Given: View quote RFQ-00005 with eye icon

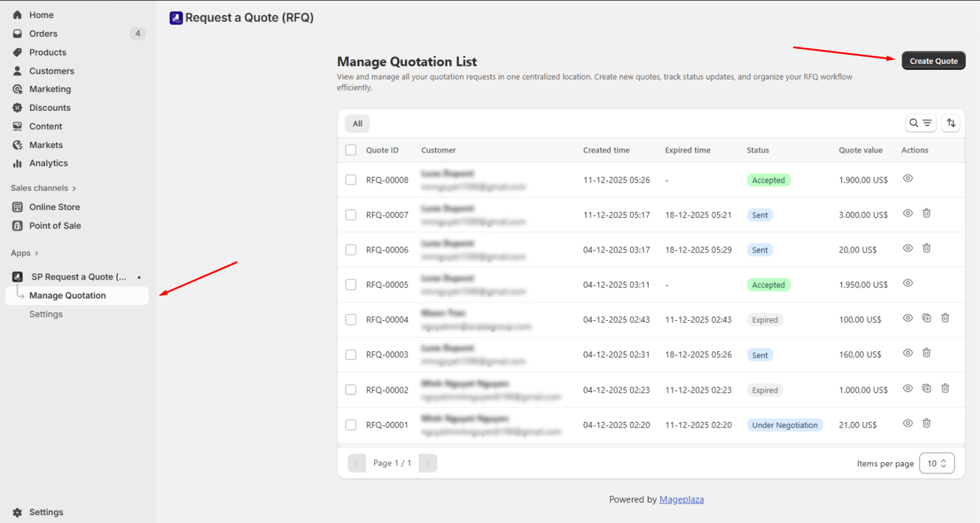Looking at the screenshot, I should pos(908,283).
